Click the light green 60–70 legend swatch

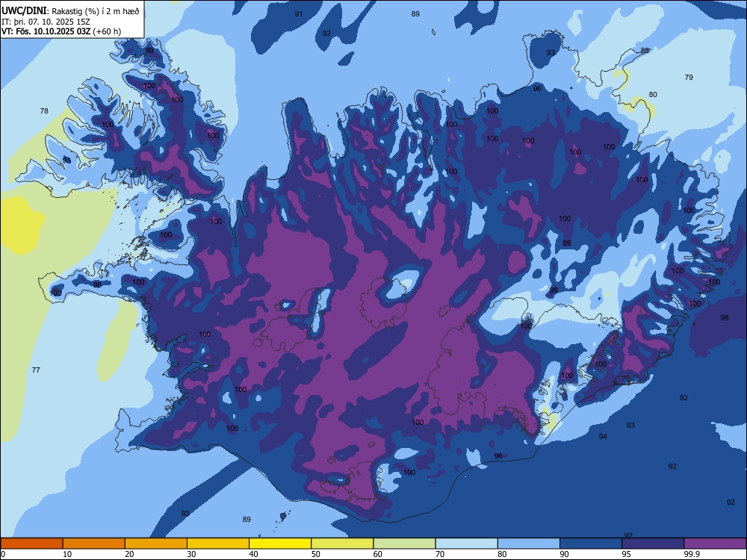(x=404, y=544)
